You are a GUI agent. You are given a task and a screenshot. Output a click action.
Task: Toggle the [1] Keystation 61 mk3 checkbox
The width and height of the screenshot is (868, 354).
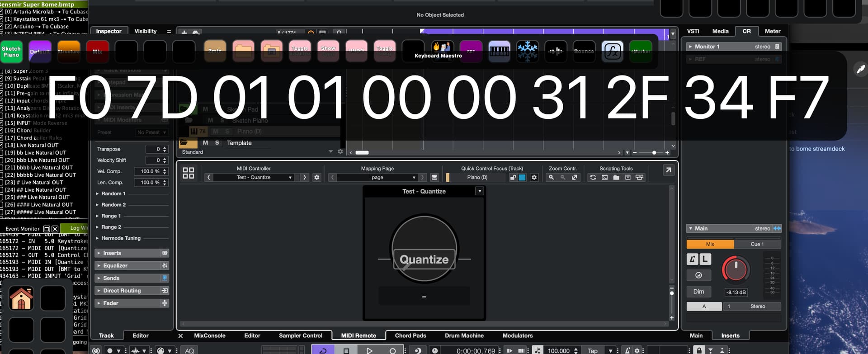pyautogui.click(x=1, y=19)
